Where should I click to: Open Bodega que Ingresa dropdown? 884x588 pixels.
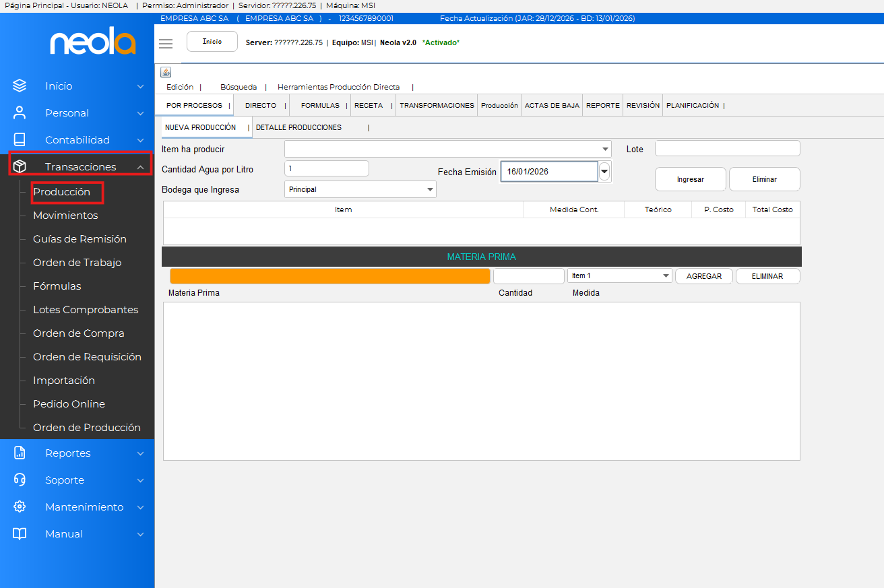(x=430, y=190)
